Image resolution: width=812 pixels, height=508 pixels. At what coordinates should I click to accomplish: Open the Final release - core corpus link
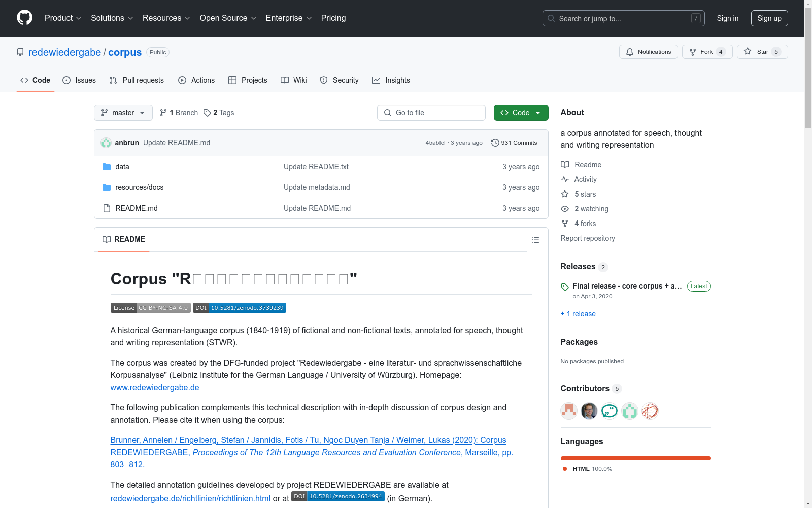[627, 286]
